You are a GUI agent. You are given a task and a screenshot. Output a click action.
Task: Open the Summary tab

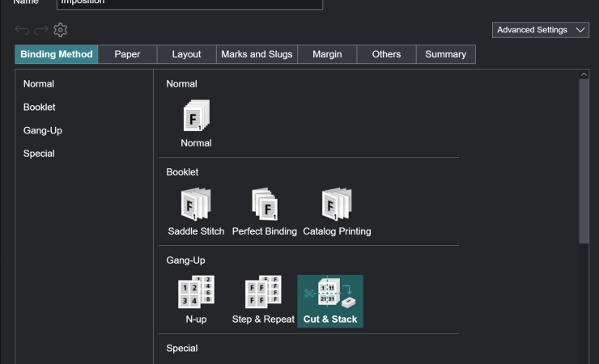coord(445,54)
